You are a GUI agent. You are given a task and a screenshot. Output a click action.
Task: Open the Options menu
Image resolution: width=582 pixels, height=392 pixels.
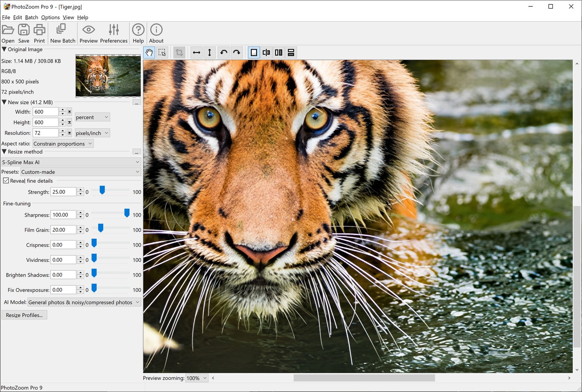50,17
